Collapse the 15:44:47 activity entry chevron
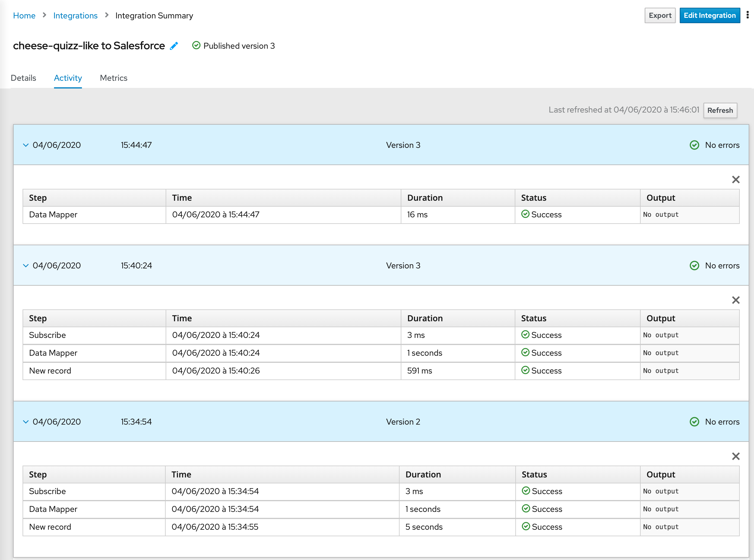Viewport: 754px width, 560px height. (x=26, y=145)
